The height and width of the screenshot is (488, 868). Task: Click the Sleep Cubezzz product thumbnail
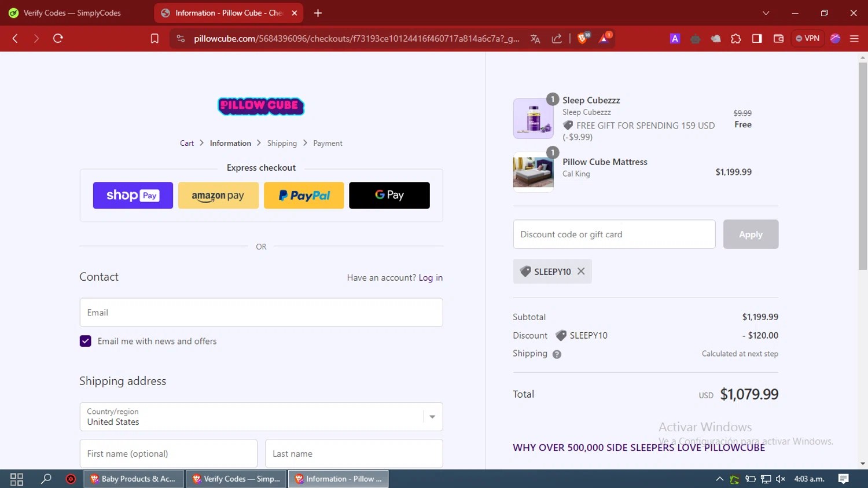pos(534,118)
